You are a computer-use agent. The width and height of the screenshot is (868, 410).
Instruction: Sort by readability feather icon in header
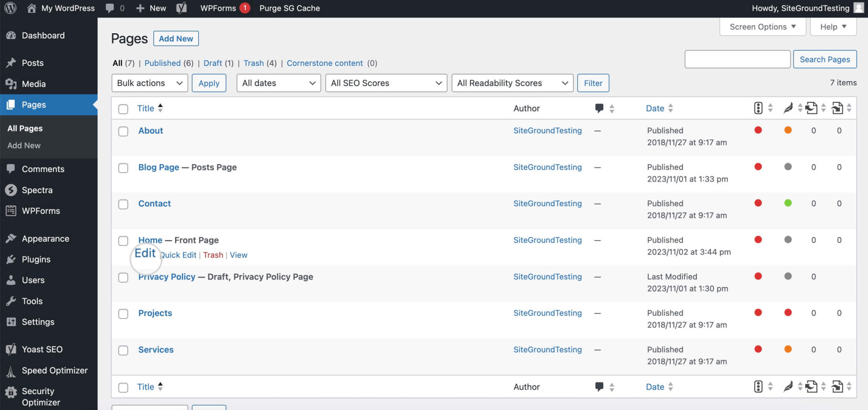[x=788, y=108]
